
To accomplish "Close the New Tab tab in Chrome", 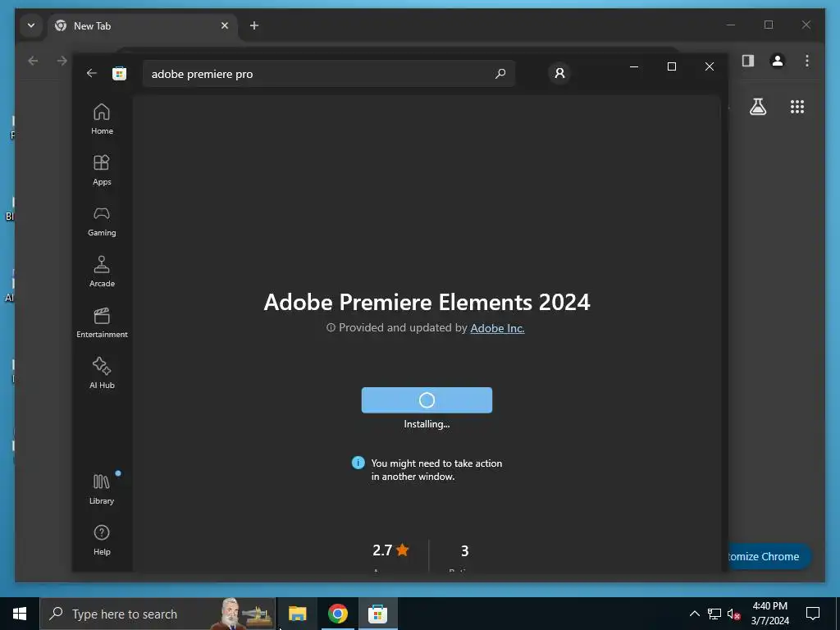I will coord(225,25).
